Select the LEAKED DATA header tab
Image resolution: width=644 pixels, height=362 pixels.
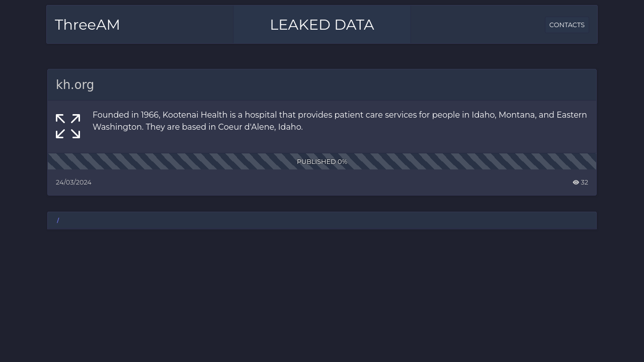point(322,25)
